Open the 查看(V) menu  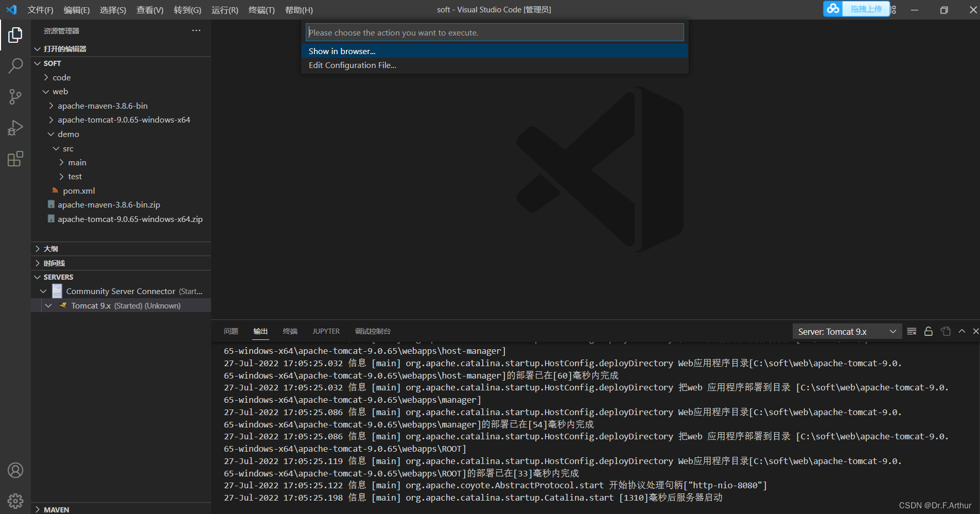(x=150, y=10)
